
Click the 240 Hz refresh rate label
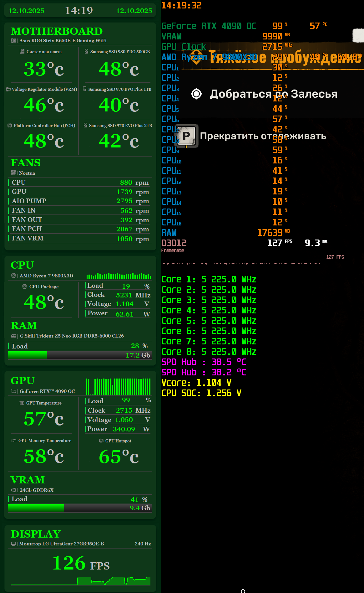tap(143, 544)
